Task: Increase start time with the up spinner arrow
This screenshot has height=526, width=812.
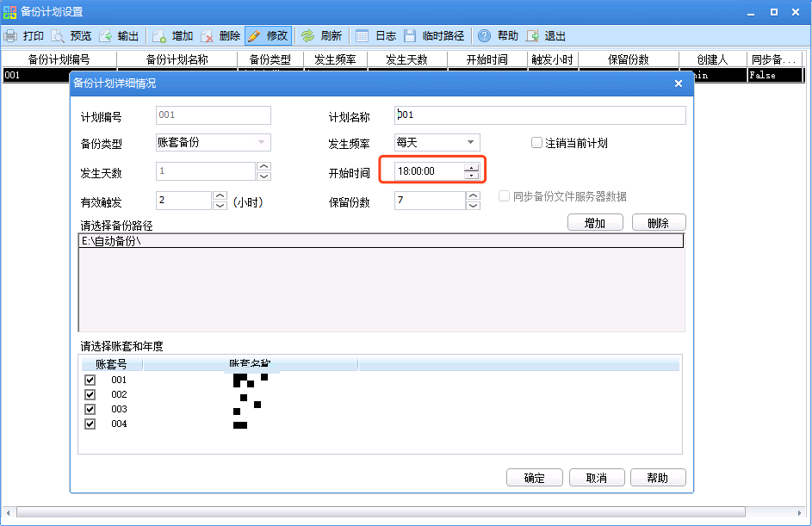Action: [471, 167]
